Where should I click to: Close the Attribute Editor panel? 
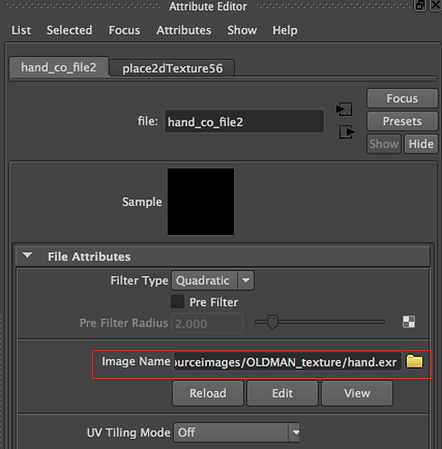pyautogui.click(x=436, y=5)
